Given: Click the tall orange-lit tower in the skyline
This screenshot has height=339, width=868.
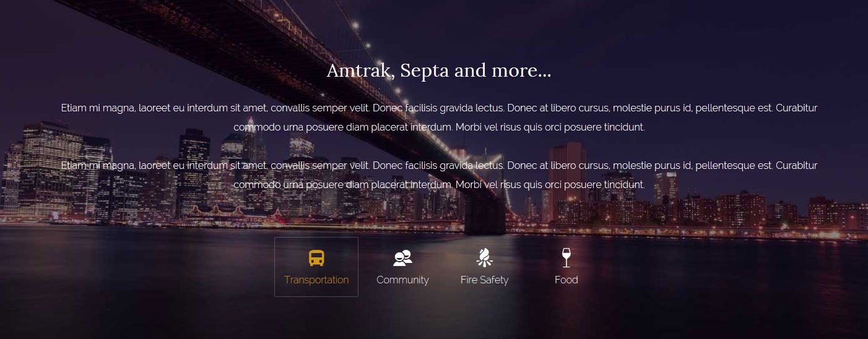Looking at the screenshot, I should tap(566, 173).
